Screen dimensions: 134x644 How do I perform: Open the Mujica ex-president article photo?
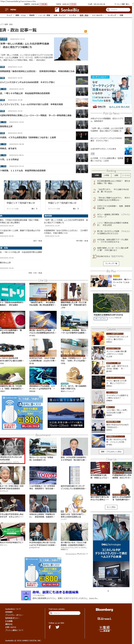71,49
